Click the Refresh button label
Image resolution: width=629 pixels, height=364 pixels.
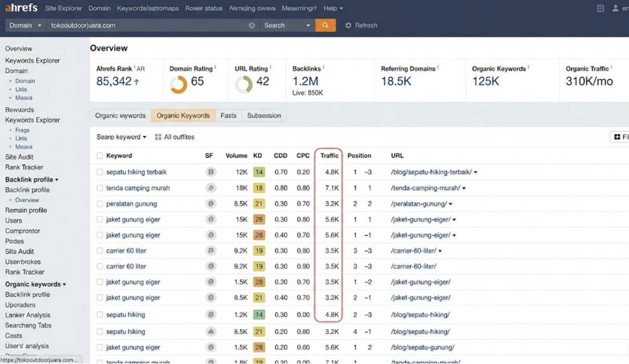[x=366, y=25]
